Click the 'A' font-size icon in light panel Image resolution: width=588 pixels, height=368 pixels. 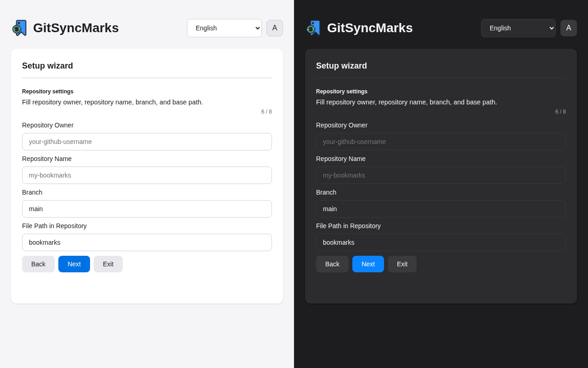click(275, 28)
